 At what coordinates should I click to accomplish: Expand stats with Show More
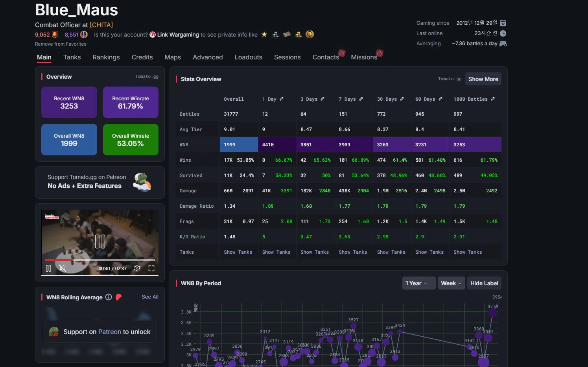[483, 79]
